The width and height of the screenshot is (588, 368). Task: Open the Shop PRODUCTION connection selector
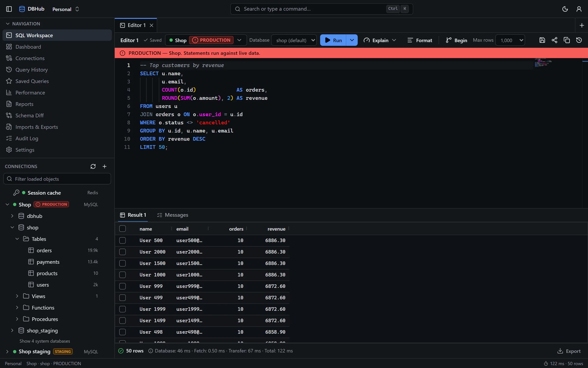pos(206,40)
